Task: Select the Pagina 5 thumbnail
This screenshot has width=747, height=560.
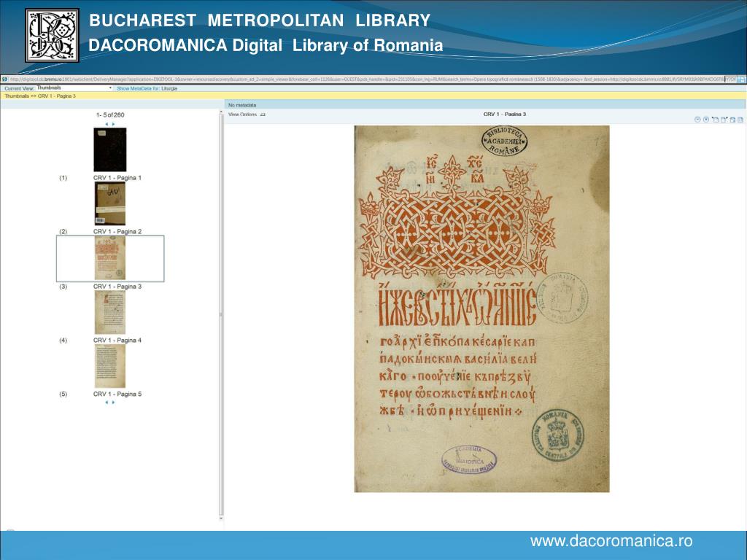Action: (x=110, y=366)
